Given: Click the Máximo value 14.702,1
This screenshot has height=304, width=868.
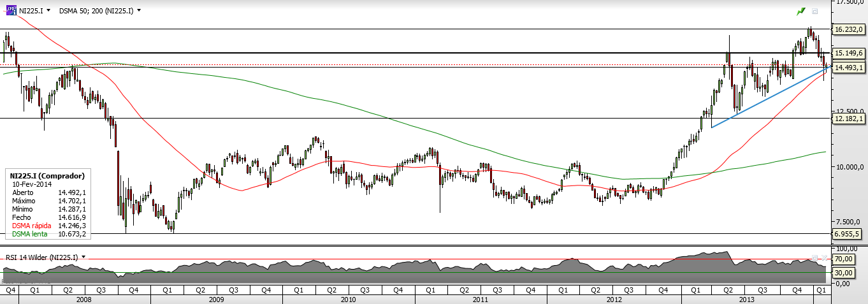Looking at the screenshot, I should pos(71,201).
